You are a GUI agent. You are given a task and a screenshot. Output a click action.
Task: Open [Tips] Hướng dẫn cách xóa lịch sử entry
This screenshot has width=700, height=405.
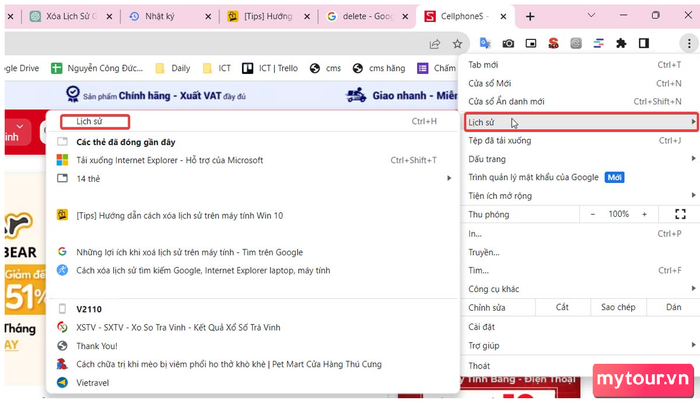(x=253, y=216)
